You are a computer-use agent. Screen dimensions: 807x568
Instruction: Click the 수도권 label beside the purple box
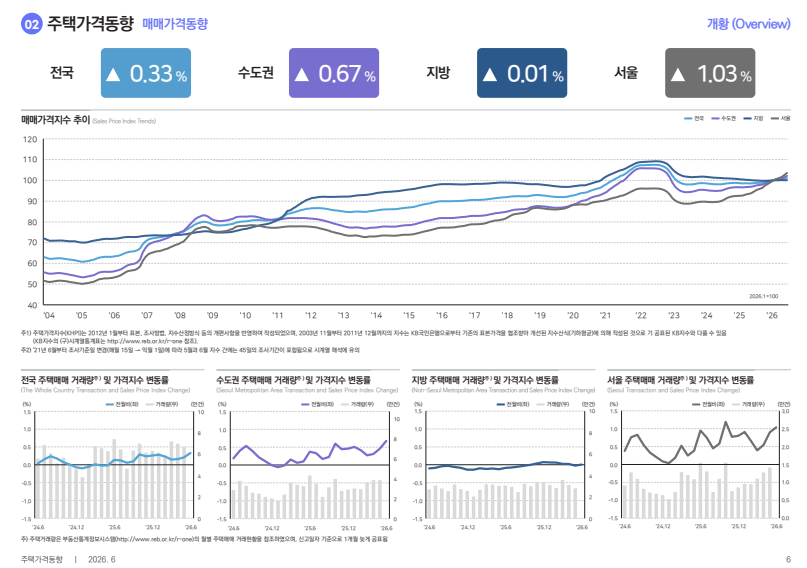point(255,73)
